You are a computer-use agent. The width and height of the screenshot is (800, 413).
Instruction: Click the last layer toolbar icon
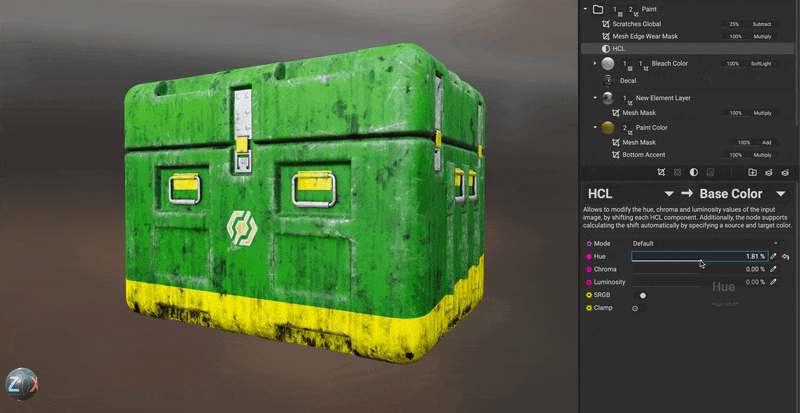coord(785,173)
